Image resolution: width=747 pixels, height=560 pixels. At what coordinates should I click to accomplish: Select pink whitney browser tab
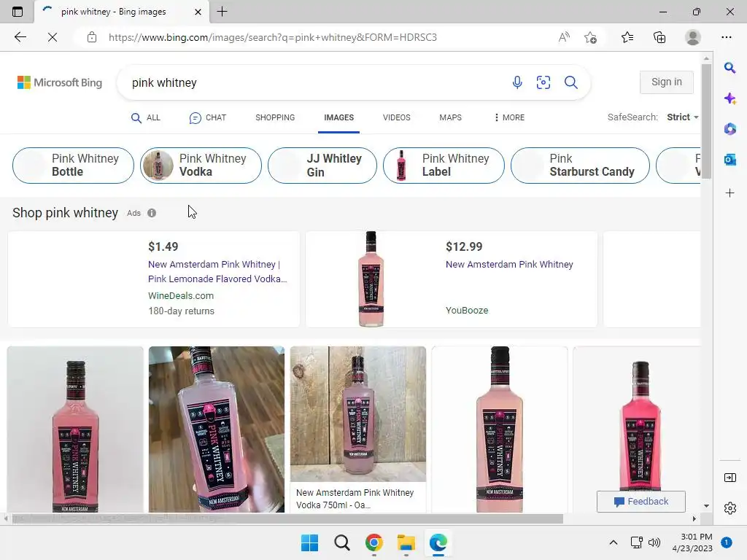122,12
